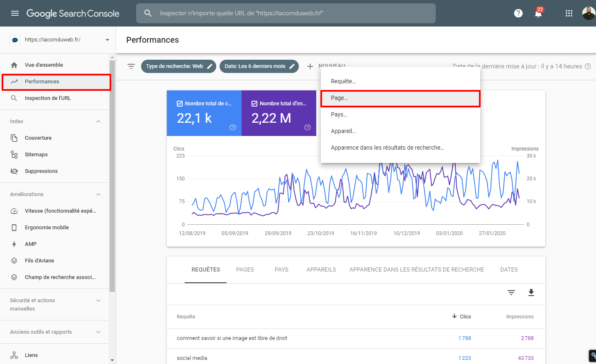Select Page… from the filter menu
The image size is (596, 364).
pyautogui.click(x=401, y=98)
